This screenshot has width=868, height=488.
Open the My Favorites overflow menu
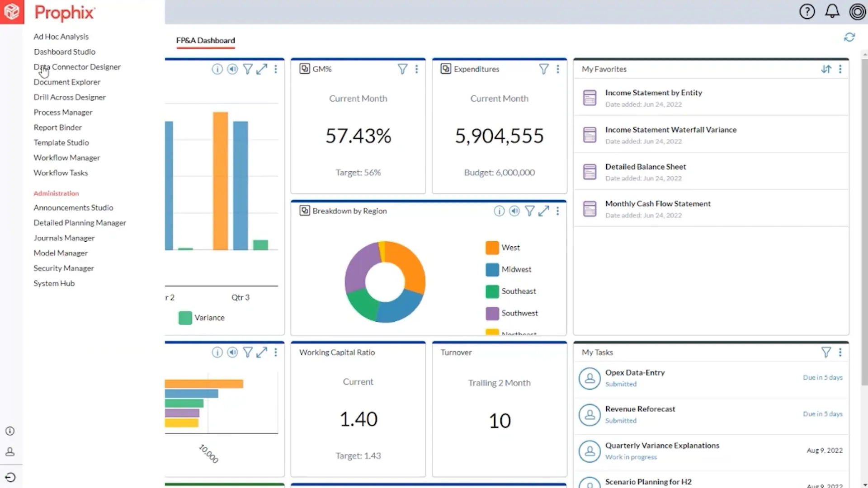click(x=840, y=69)
